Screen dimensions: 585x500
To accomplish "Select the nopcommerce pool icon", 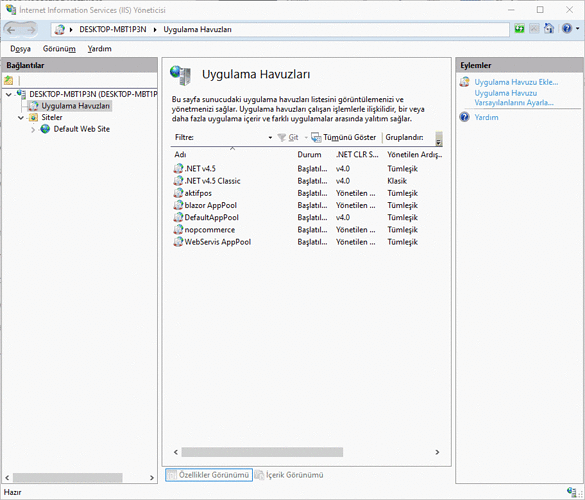I will point(179,229).
